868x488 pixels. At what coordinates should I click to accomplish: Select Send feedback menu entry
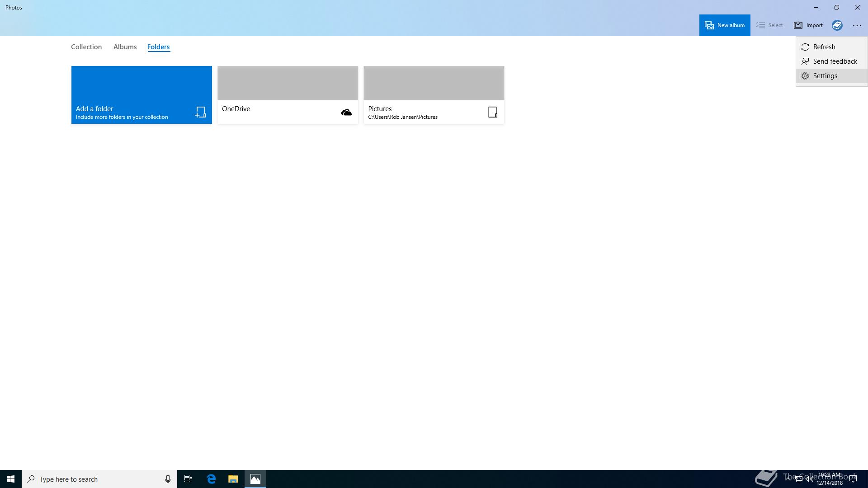(x=835, y=61)
